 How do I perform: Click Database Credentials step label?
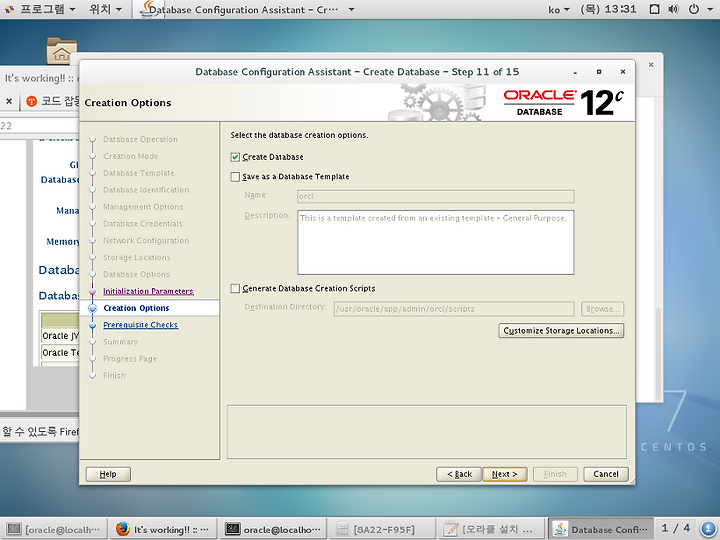143,224
